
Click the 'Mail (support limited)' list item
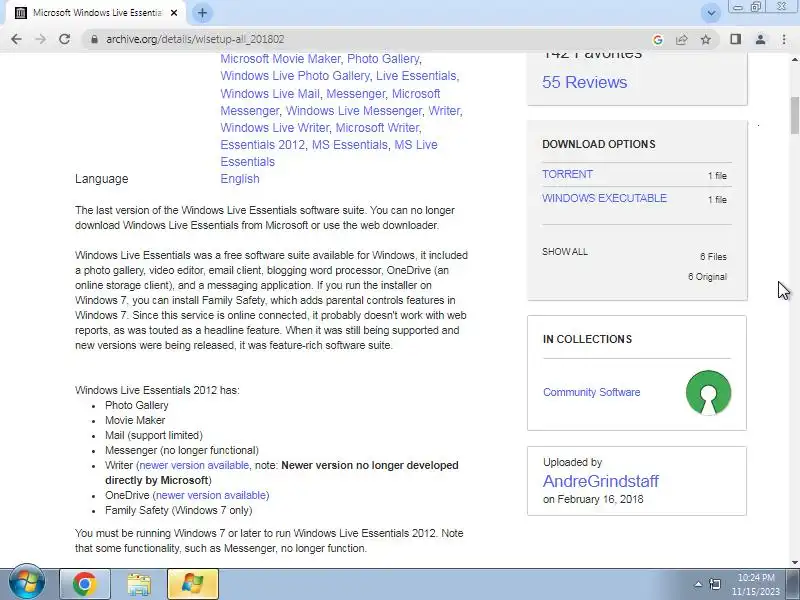click(154, 435)
